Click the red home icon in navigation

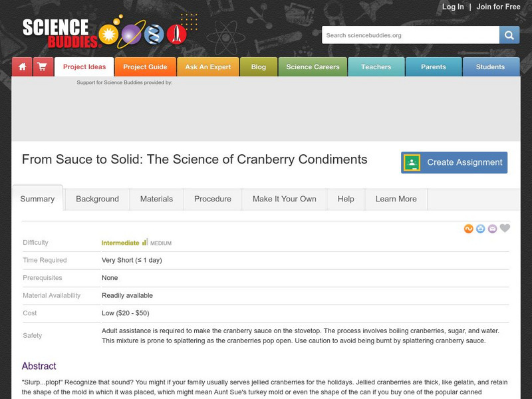[x=21, y=67]
